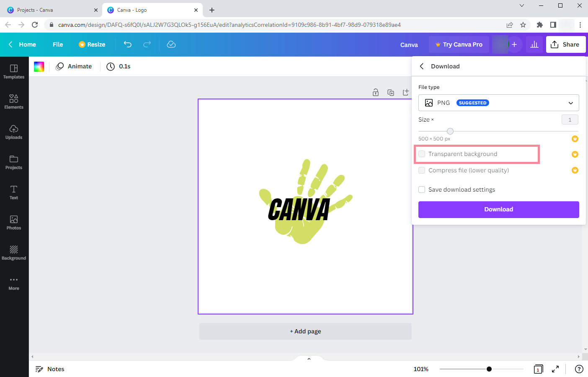
Task: Add collaborator plus icon
Action: tap(514, 44)
